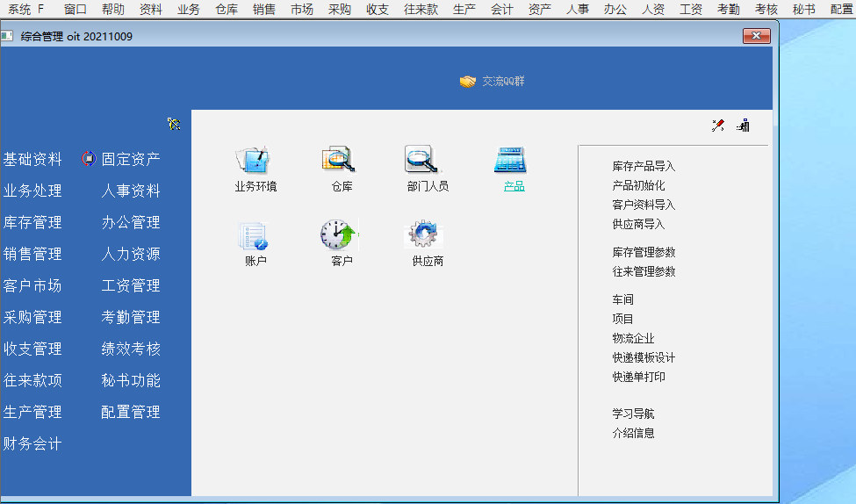Open the 销售 menu
856x504 pixels.
pos(264,10)
